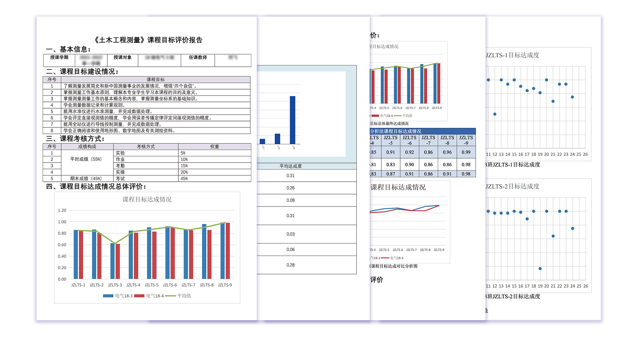Select goal row 掌握测量工作基本原则
The height and width of the screenshot is (342, 644).
coord(147,93)
